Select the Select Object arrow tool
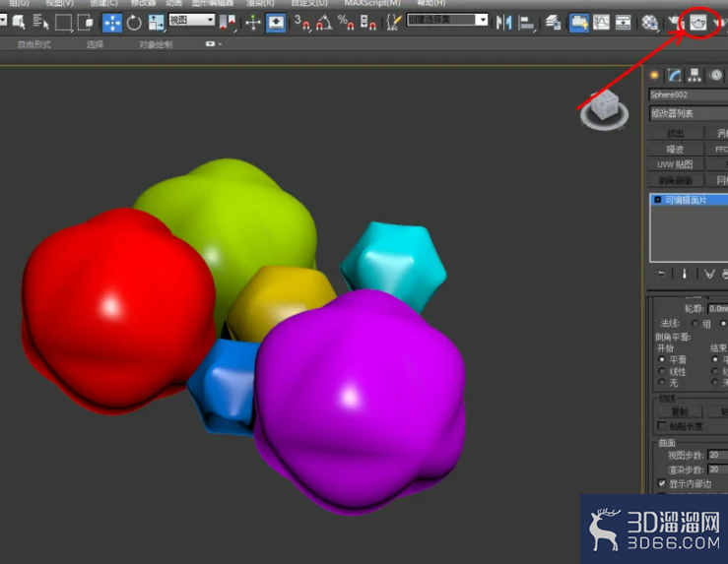 [19, 22]
